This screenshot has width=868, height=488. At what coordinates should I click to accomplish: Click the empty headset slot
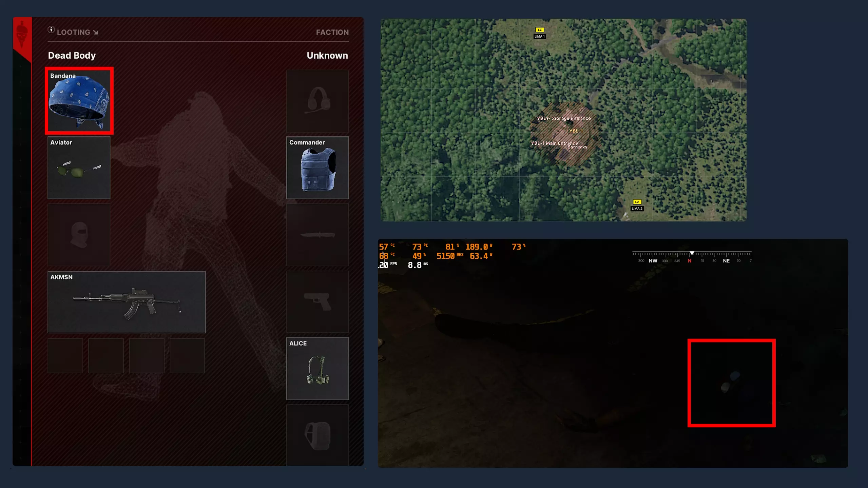coord(317,101)
